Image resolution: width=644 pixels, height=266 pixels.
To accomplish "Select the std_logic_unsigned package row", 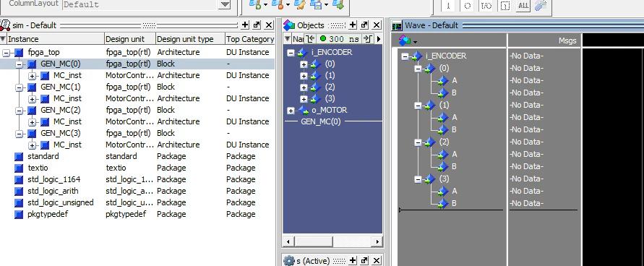I will click(x=137, y=202).
